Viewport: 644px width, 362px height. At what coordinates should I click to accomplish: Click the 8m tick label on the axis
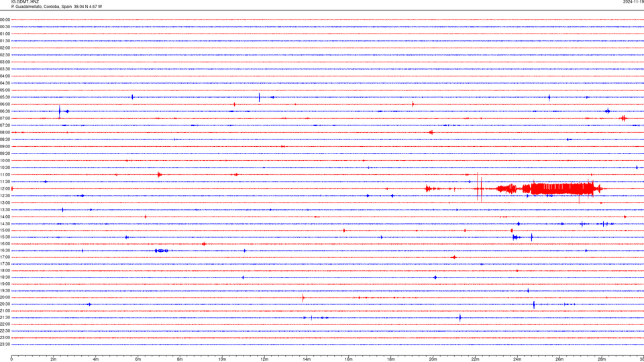click(180, 359)
